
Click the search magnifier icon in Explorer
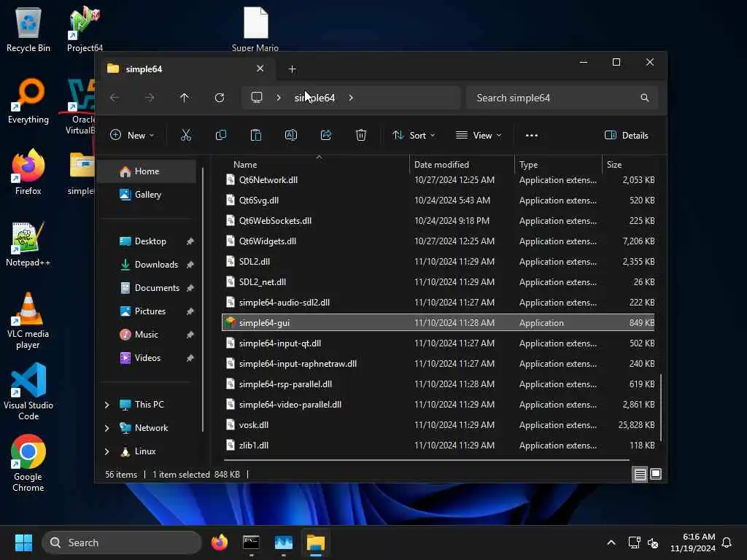pos(645,98)
